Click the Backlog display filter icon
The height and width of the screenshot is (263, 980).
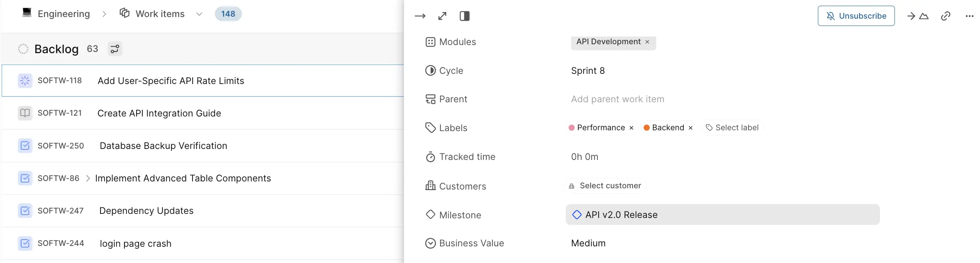pos(115,49)
